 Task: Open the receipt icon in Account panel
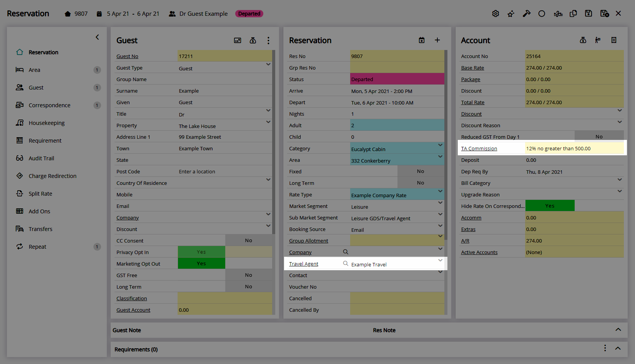pyautogui.click(x=614, y=40)
